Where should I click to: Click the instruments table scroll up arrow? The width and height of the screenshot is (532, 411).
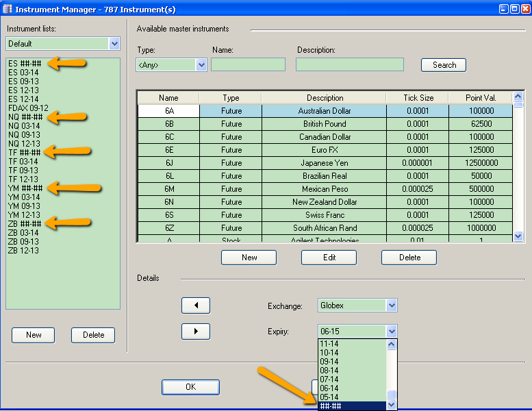(x=518, y=97)
